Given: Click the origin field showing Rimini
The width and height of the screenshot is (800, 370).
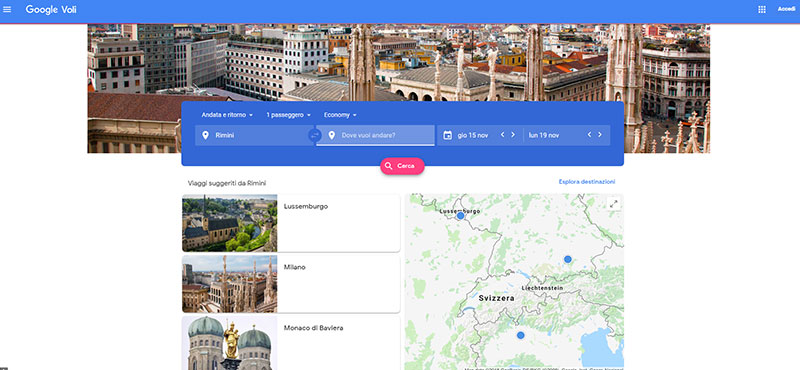Looking at the screenshot, I should (255, 135).
